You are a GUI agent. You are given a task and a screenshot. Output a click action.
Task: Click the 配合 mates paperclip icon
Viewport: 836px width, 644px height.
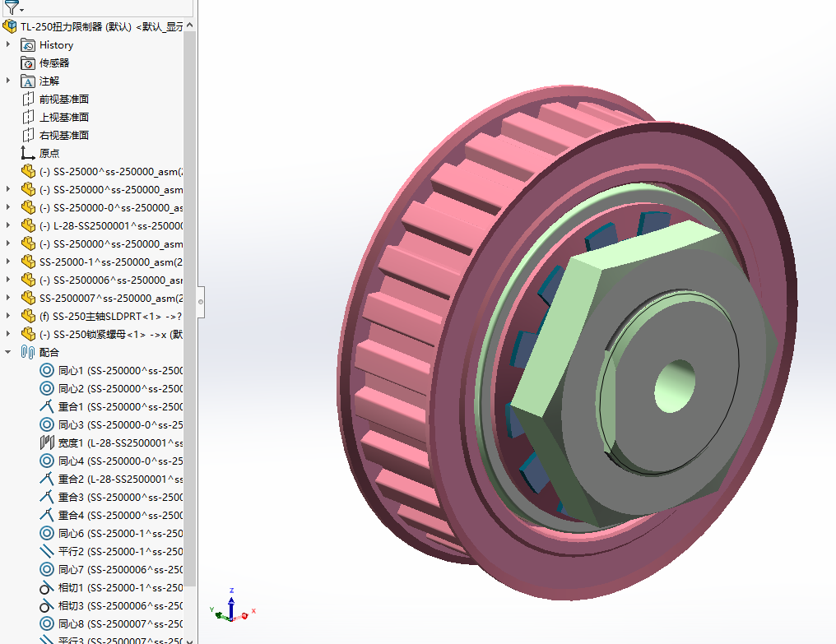pyautogui.click(x=28, y=352)
